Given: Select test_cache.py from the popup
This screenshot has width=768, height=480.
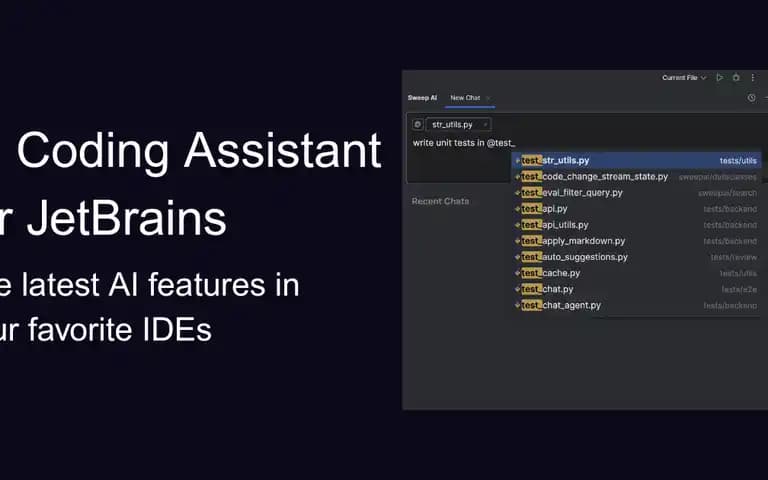Looking at the screenshot, I should click(636, 273).
